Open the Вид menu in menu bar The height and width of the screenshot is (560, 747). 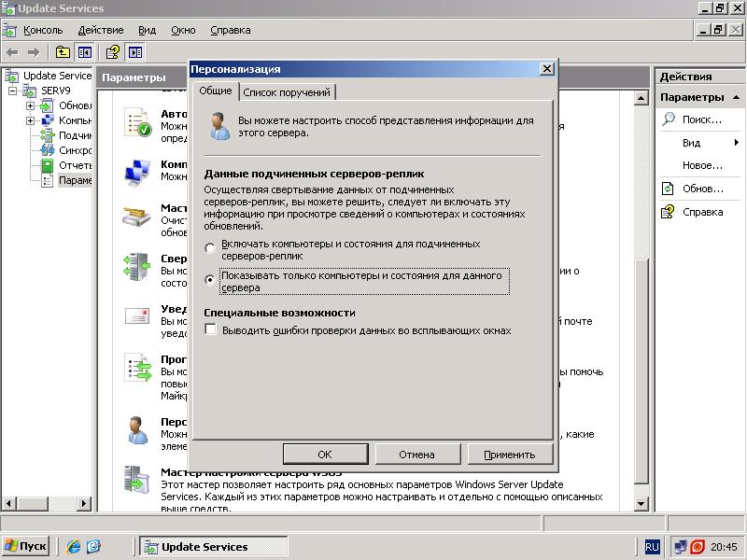[148, 31]
